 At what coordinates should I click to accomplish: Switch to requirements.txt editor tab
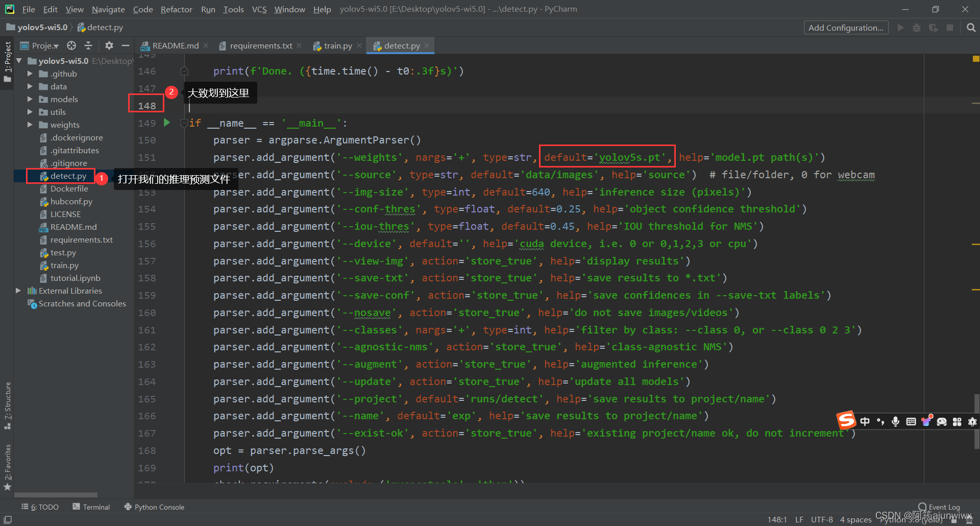pos(261,45)
